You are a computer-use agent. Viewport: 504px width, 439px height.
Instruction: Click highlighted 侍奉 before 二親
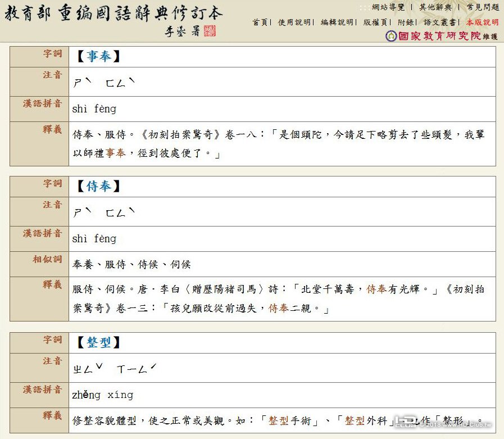coord(279,308)
